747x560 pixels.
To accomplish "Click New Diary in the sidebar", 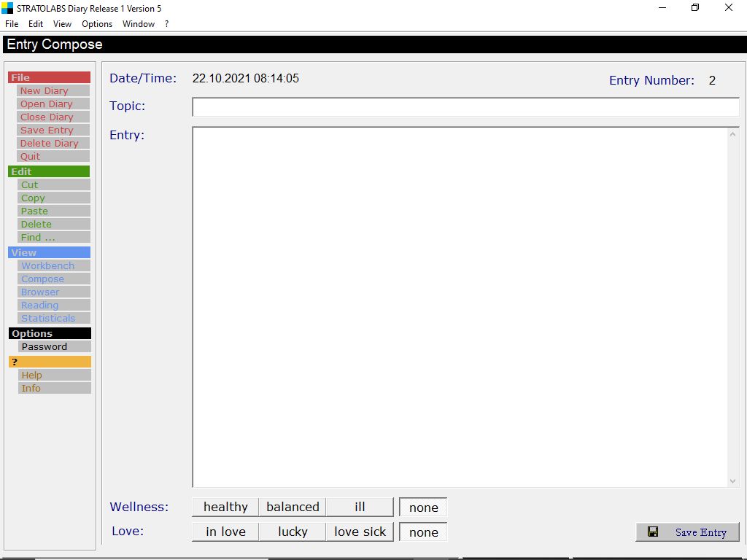I will [53, 90].
